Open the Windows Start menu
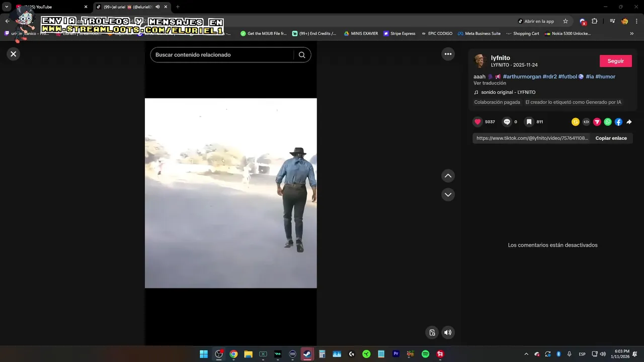The image size is (644, 362). click(204, 354)
